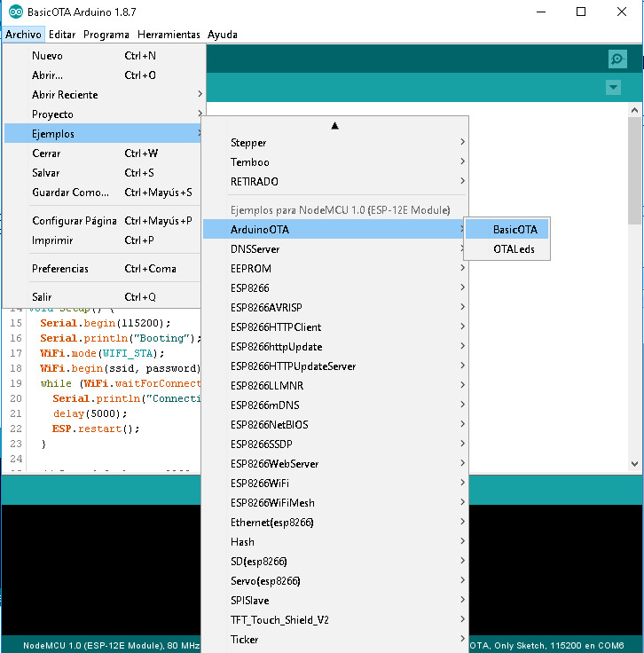The height and width of the screenshot is (653, 644).
Task: Choose Abrir... menu entry
Action: coord(104,75)
